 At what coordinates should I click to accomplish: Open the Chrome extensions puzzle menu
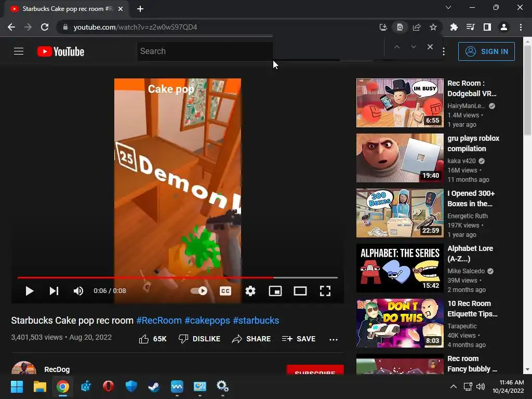pyautogui.click(x=454, y=27)
